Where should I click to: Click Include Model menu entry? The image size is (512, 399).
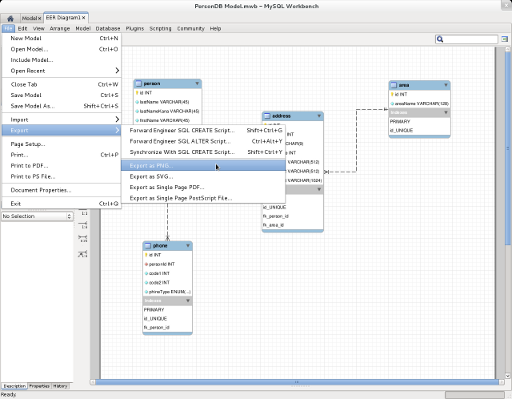tap(62, 60)
